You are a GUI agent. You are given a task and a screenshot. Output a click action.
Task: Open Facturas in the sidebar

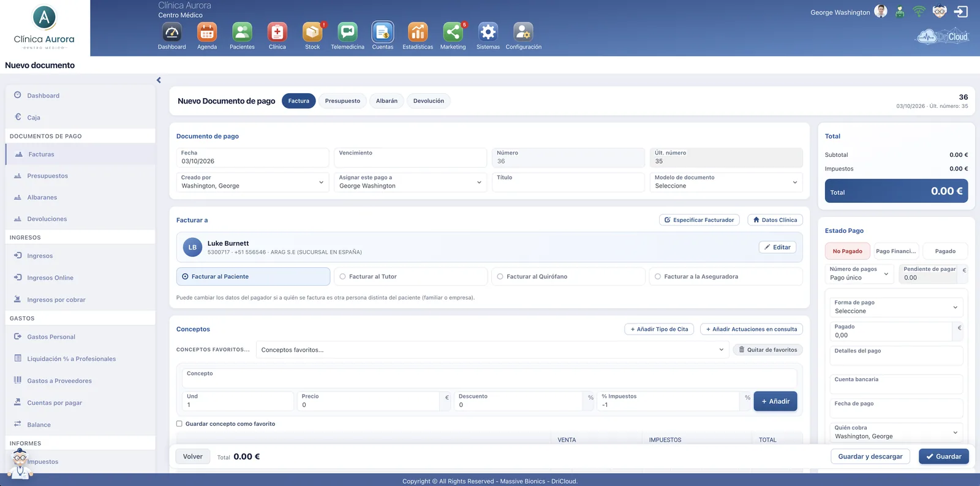[x=80, y=154]
